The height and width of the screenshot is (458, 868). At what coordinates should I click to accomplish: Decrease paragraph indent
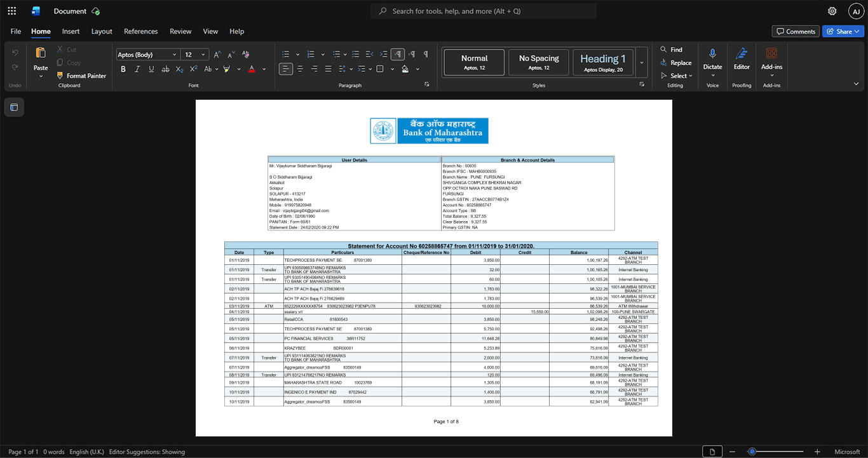click(369, 55)
